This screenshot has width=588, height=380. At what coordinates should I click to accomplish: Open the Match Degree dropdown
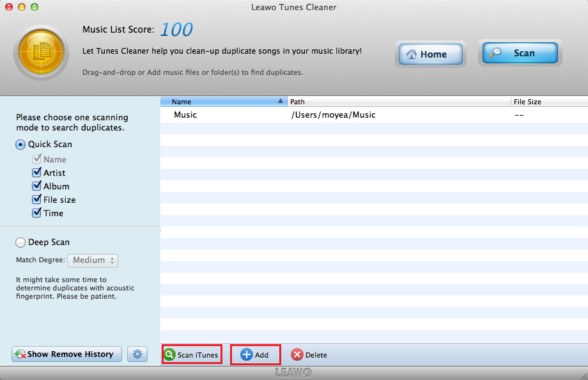93,260
